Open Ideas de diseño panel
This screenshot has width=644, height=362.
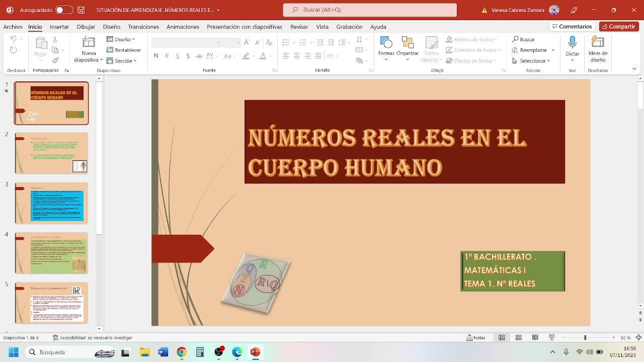click(598, 44)
